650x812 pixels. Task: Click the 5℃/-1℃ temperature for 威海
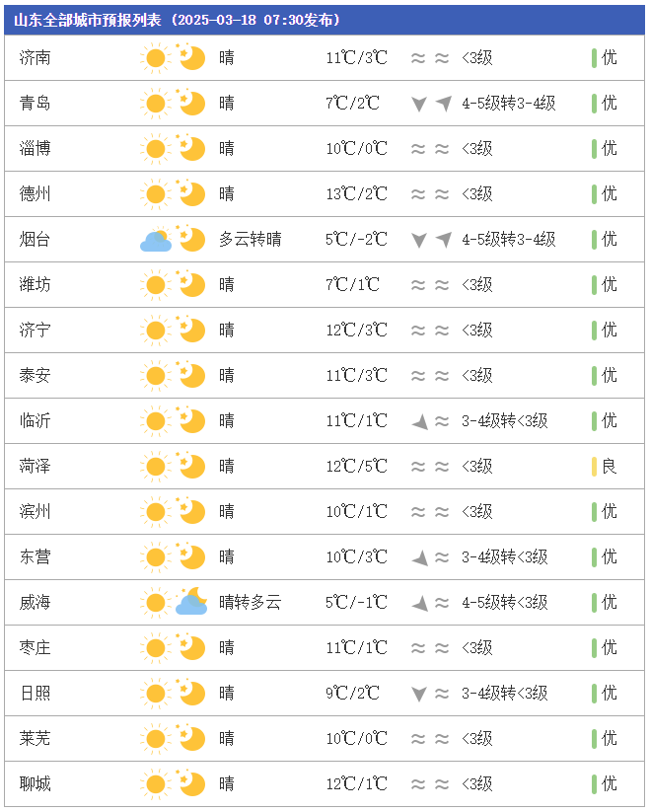pos(357,603)
